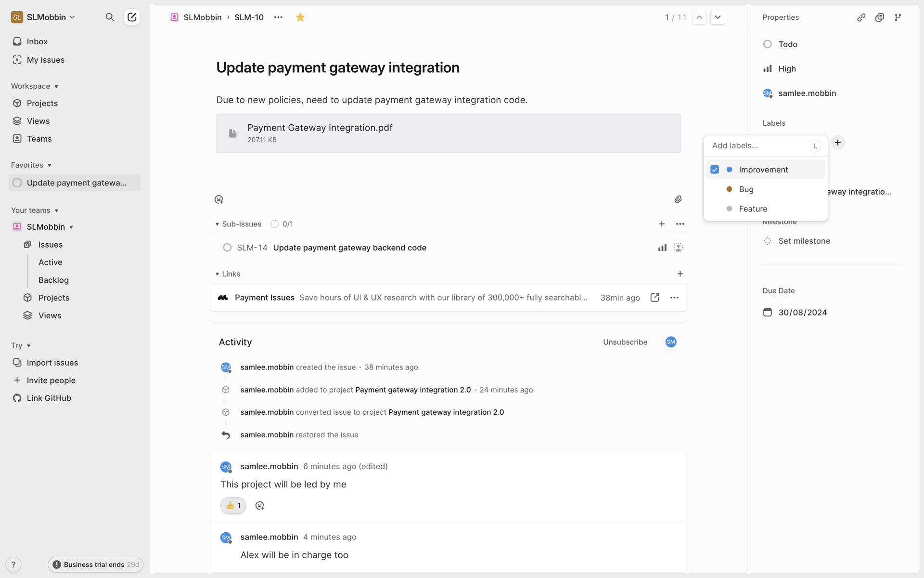Click status circle of favorite Update payment gateway
The width and height of the screenshot is (924, 578).
click(x=17, y=183)
